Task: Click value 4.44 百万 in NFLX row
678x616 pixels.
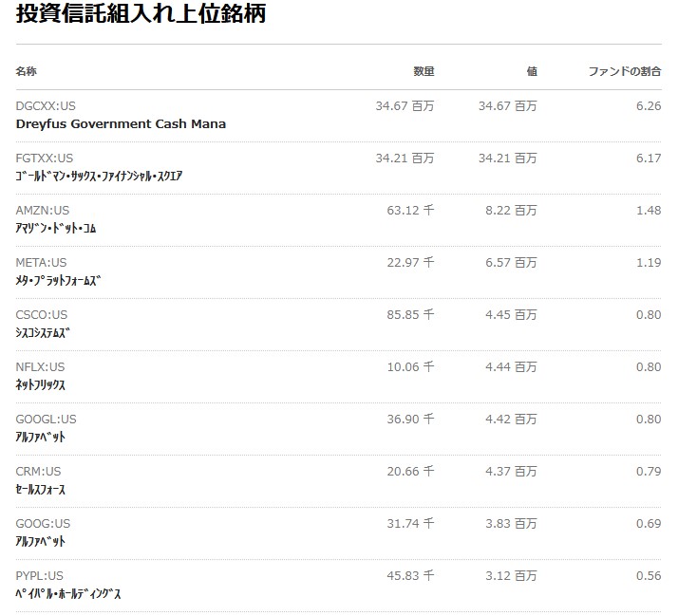Action: pos(511,367)
